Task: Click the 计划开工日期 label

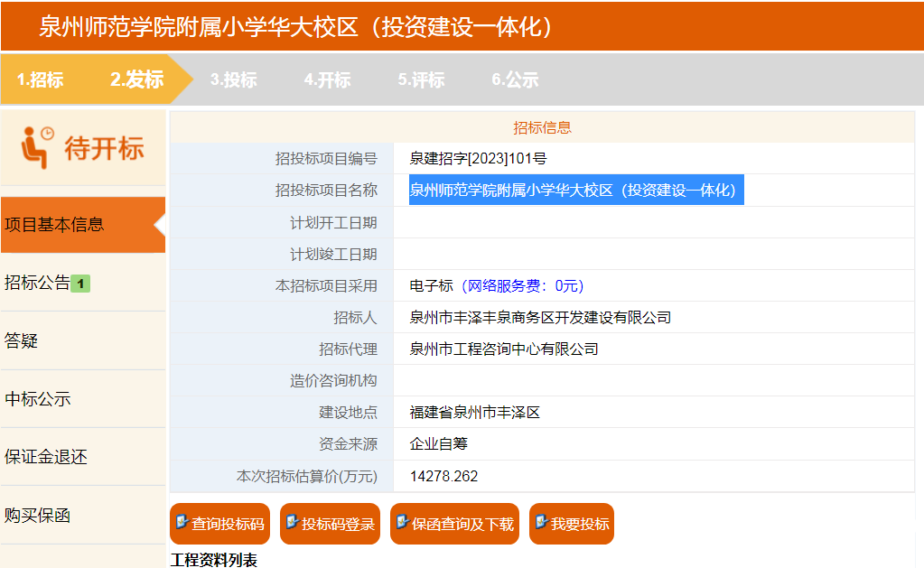Action: 333,223
